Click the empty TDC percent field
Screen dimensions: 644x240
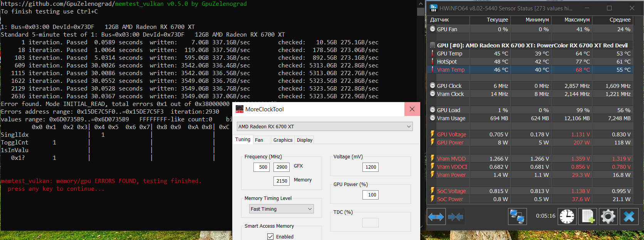[371, 223]
